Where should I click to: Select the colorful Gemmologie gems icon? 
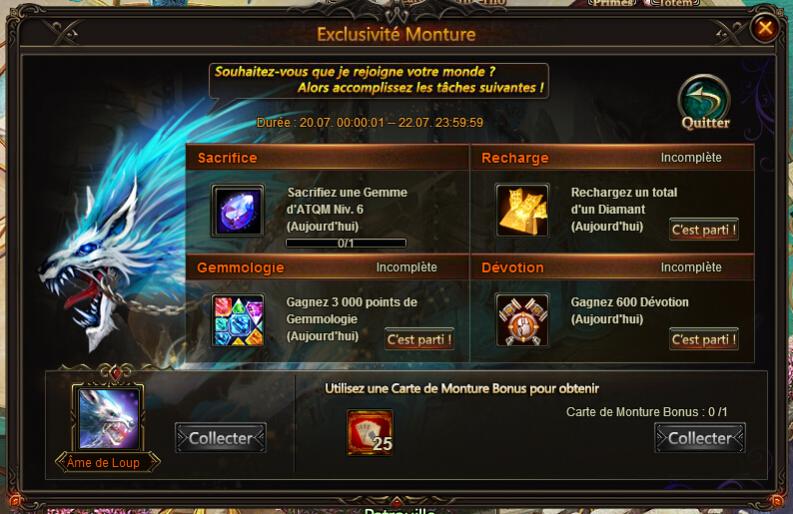pyautogui.click(x=238, y=320)
